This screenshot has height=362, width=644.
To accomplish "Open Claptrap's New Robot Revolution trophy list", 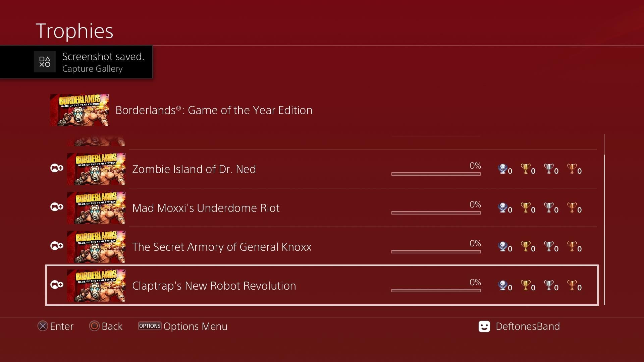I will (x=214, y=286).
